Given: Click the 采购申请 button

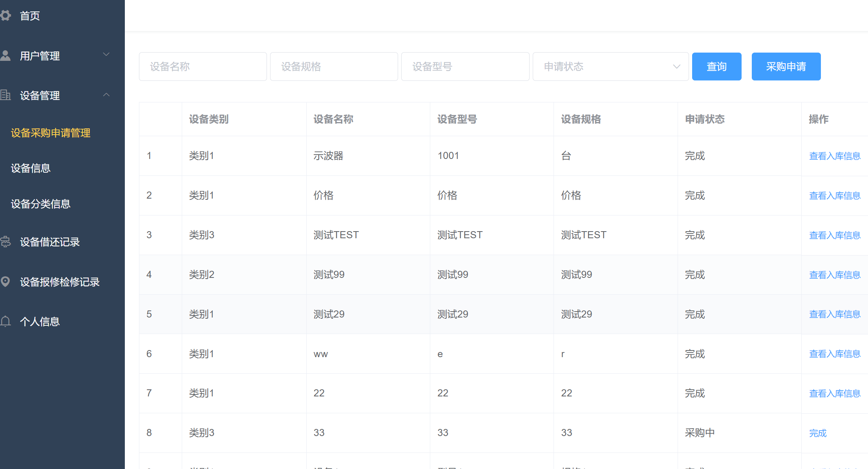Looking at the screenshot, I should click(x=786, y=66).
